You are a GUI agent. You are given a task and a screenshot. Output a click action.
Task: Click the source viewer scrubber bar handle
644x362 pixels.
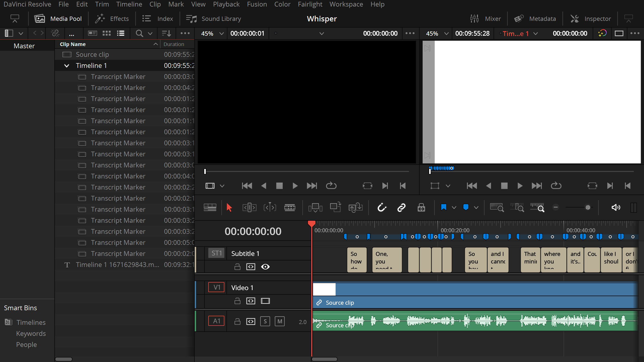click(x=205, y=171)
